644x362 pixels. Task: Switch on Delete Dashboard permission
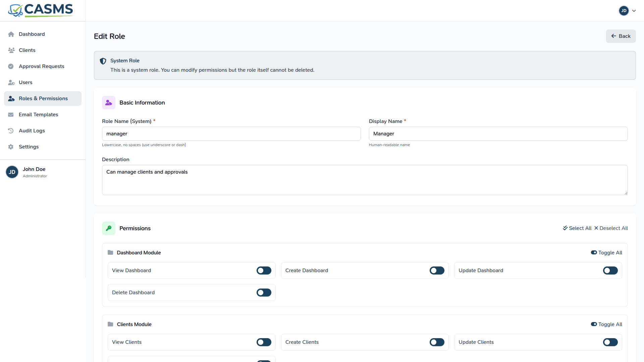[264, 293]
